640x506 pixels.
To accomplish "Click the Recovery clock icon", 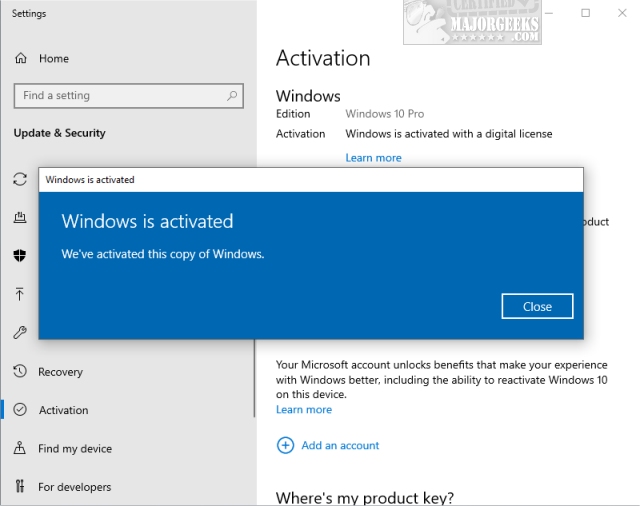I will (20, 371).
